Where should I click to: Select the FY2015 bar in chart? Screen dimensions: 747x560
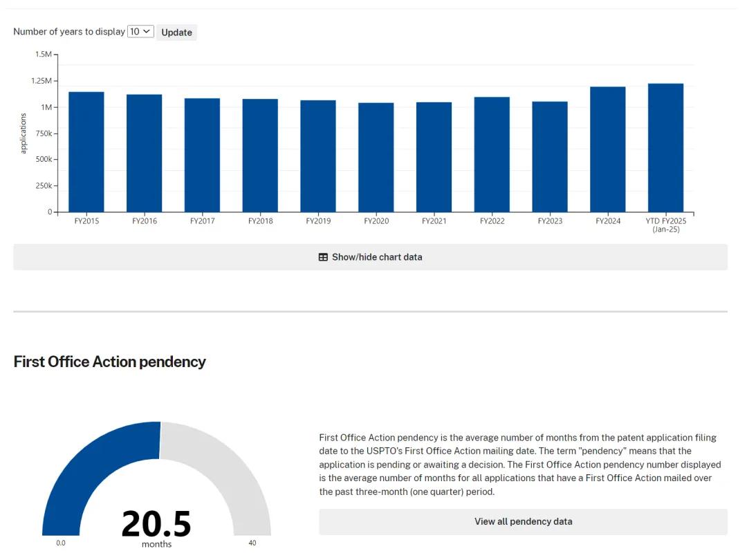coord(86,152)
